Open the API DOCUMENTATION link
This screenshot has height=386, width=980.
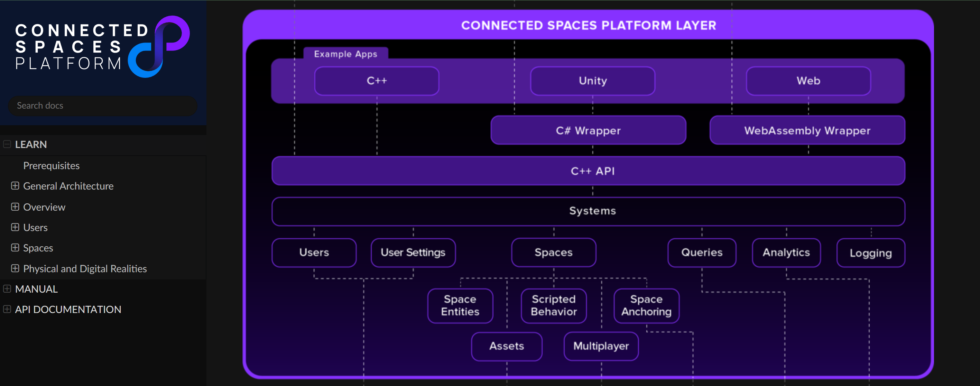tap(68, 309)
